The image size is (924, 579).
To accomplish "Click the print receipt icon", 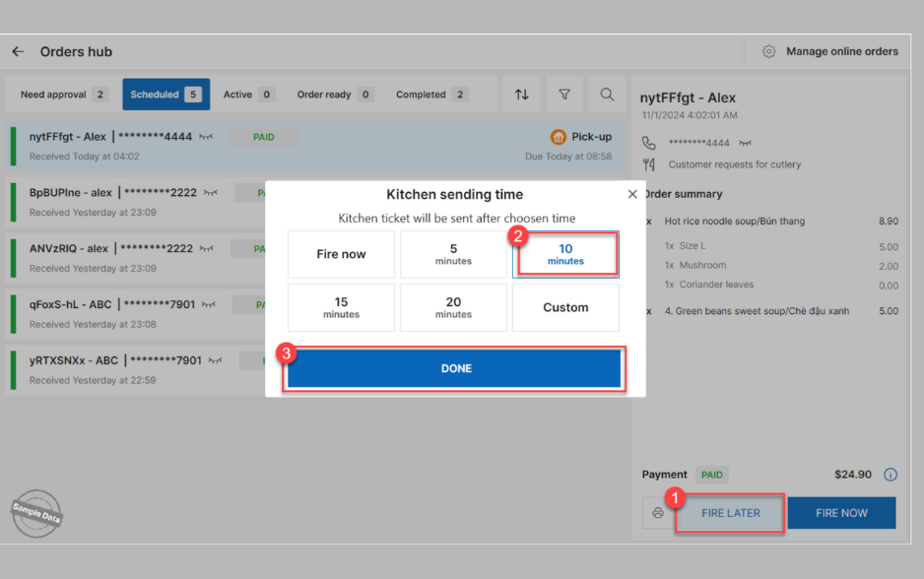I will 658,513.
